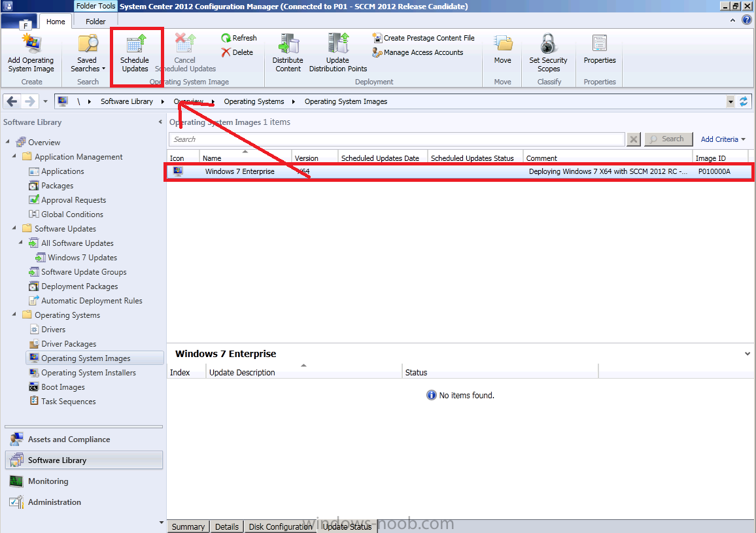Open the help icon
This screenshot has height=533, width=756.
click(x=746, y=20)
